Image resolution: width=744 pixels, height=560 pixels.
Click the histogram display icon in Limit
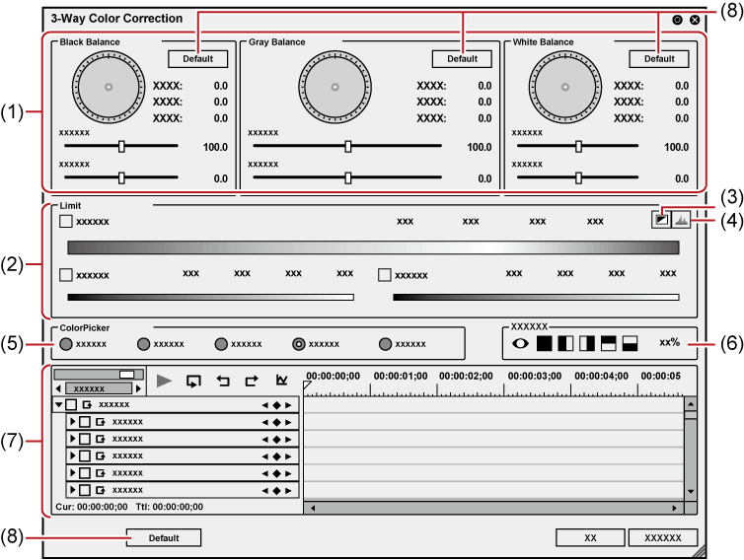[681, 220]
